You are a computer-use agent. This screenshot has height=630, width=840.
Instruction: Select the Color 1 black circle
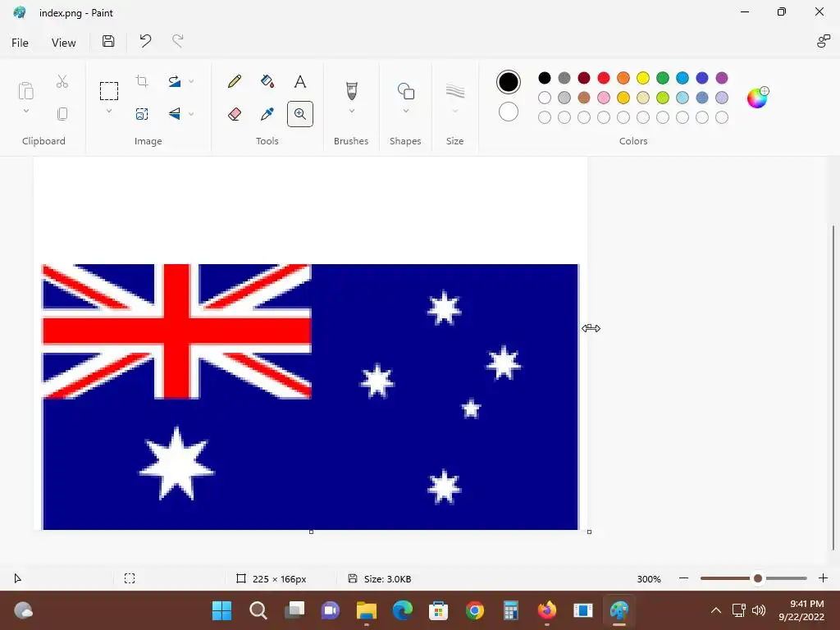point(509,82)
